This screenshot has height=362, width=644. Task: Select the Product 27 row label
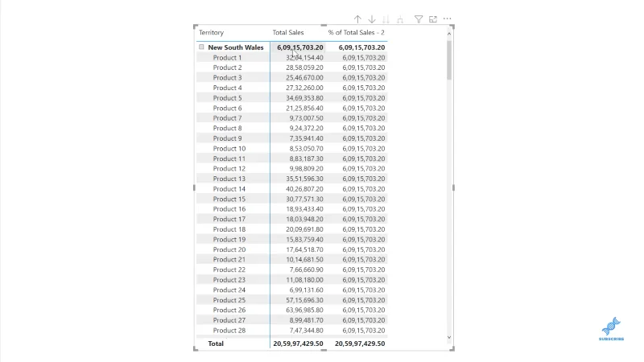tap(229, 319)
